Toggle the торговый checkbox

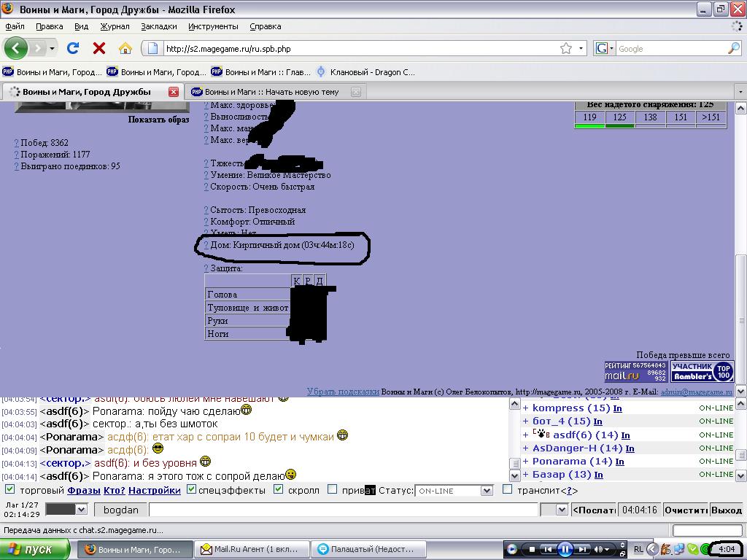[9, 489]
